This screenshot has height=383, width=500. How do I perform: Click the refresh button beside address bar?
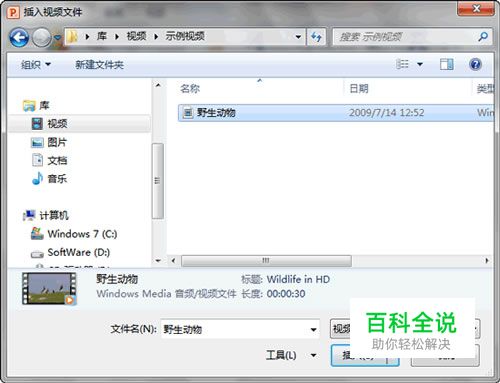pyautogui.click(x=316, y=37)
